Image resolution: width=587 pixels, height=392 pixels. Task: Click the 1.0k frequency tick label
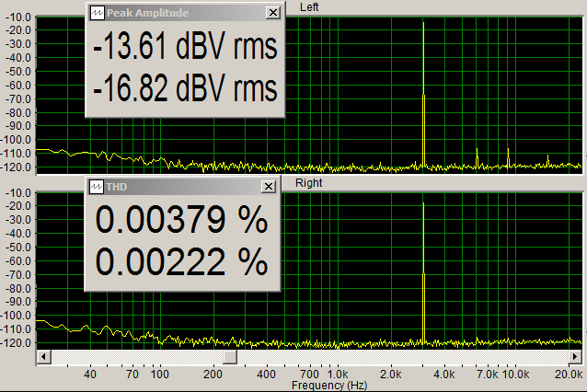(x=338, y=374)
